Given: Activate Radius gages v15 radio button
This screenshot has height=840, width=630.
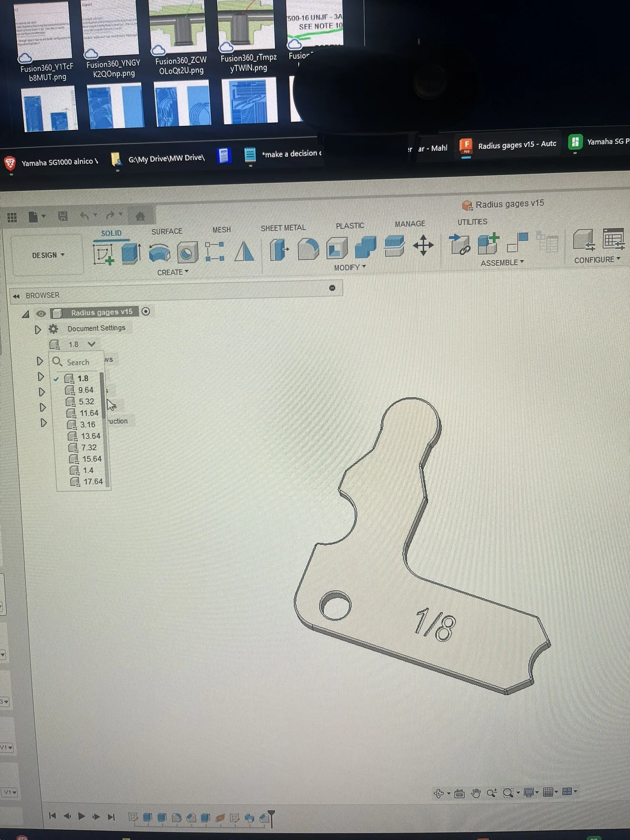Looking at the screenshot, I should (146, 312).
